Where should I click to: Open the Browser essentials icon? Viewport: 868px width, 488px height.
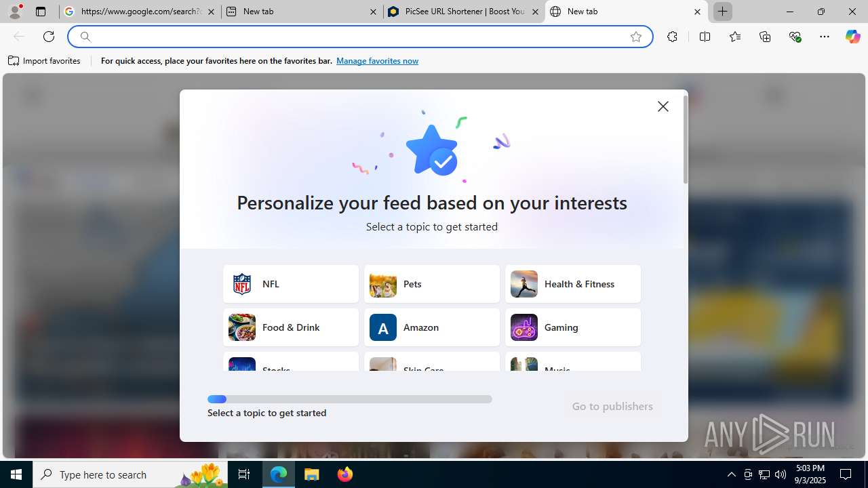[795, 37]
